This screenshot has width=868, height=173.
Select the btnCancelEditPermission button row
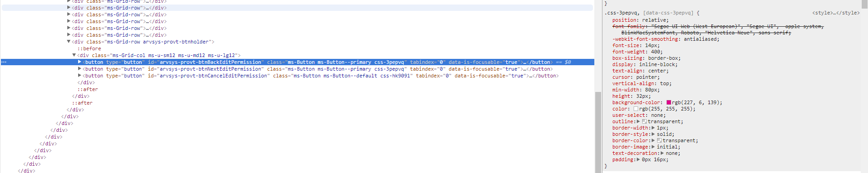[297, 76]
